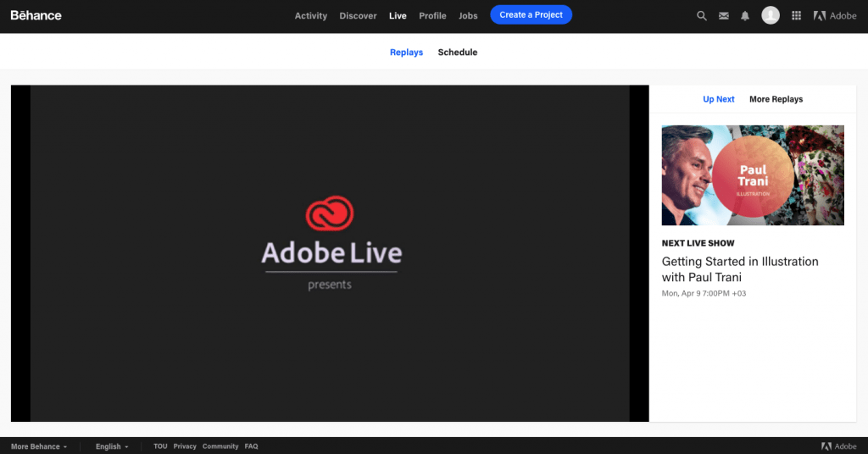Switch to the Schedule tab
868x454 pixels.
(457, 52)
